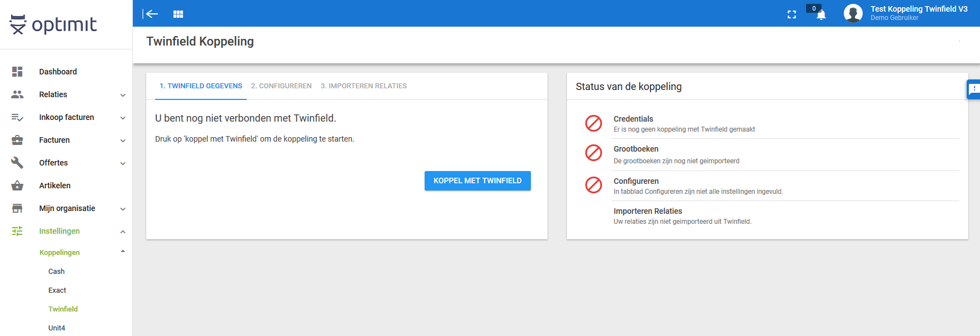Click the notification count badge
The image size is (980, 336).
click(814, 8)
